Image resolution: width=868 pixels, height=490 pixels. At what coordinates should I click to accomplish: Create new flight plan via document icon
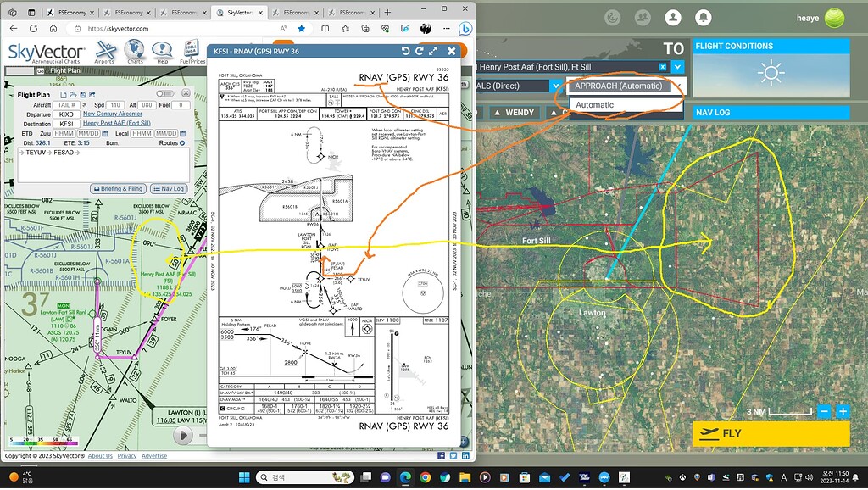[64, 95]
